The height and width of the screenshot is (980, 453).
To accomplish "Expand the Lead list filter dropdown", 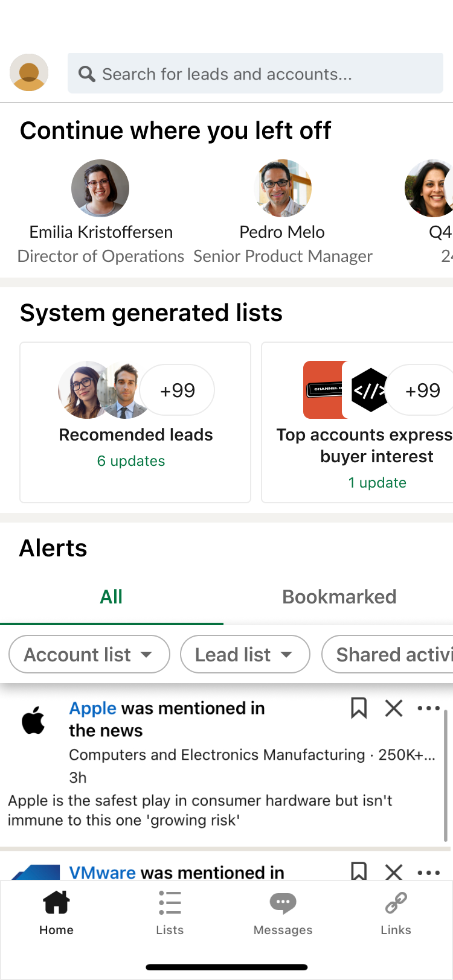I will pyautogui.click(x=245, y=654).
